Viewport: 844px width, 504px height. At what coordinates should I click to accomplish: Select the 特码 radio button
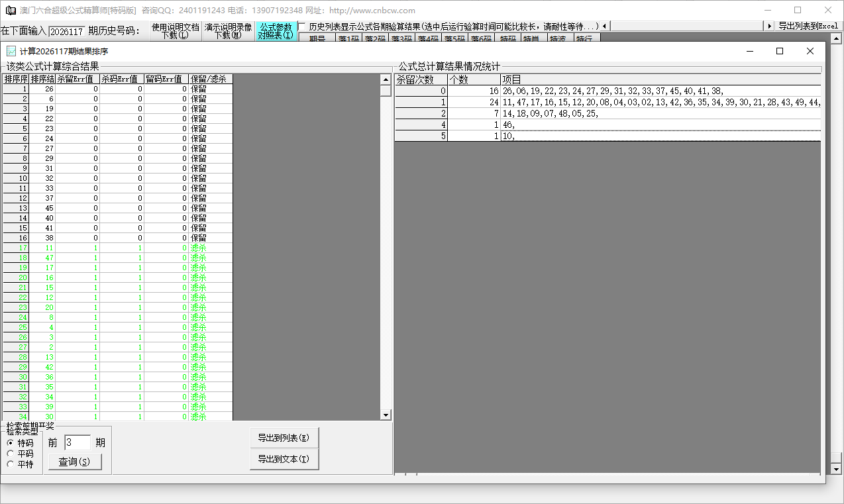pyautogui.click(x=11, y=443)
